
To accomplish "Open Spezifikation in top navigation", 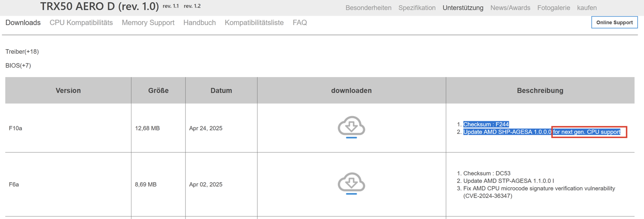I will click(417, 8).
